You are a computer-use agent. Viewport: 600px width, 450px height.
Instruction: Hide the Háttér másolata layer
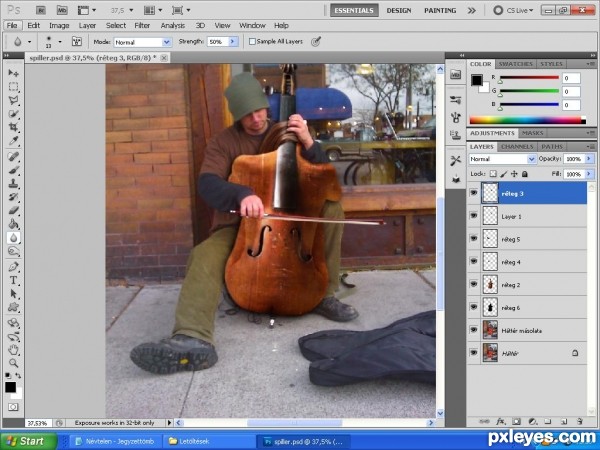[474, 330]
